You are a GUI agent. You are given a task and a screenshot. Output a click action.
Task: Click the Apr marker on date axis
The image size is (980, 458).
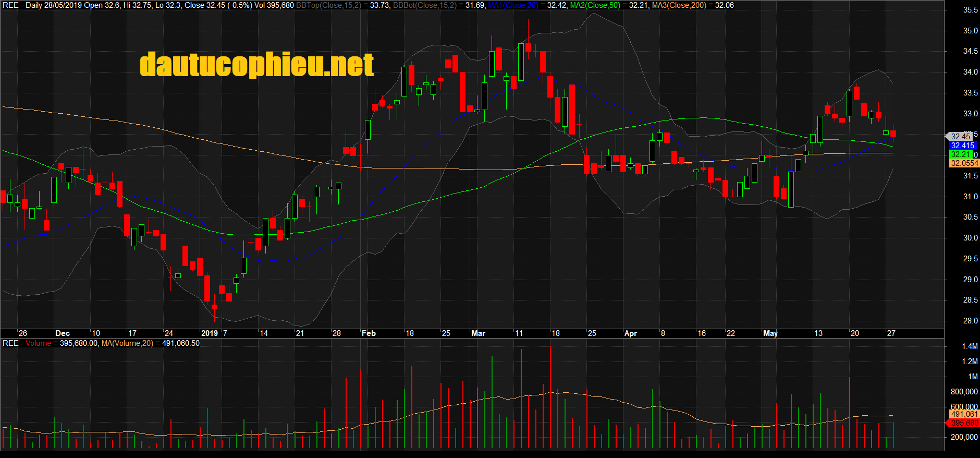[631, 333]
